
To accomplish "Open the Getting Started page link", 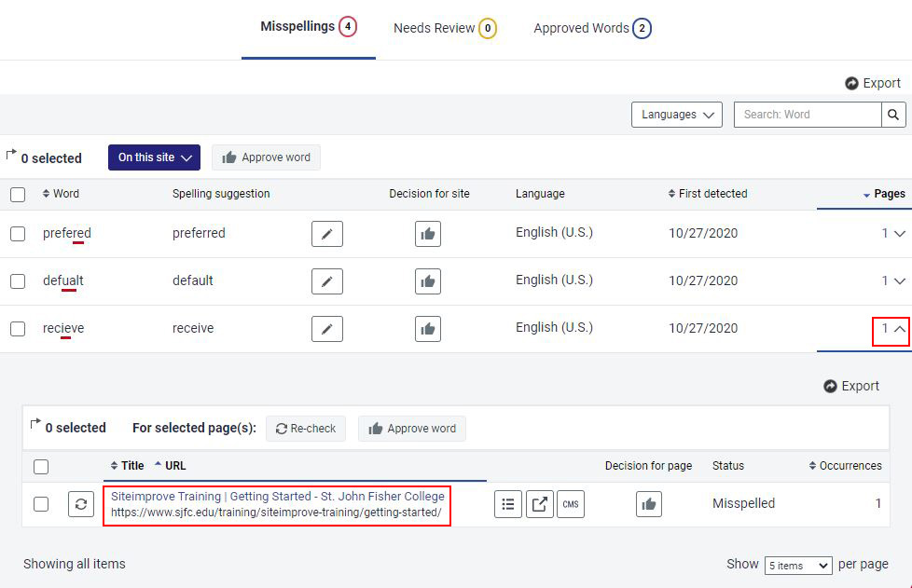I will point(277,497).
